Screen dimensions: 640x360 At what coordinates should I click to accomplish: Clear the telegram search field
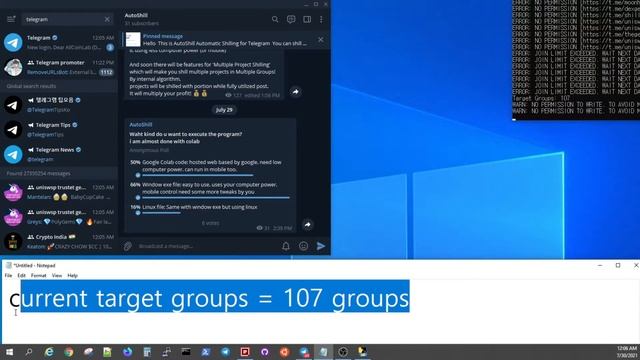click(107, 19)
